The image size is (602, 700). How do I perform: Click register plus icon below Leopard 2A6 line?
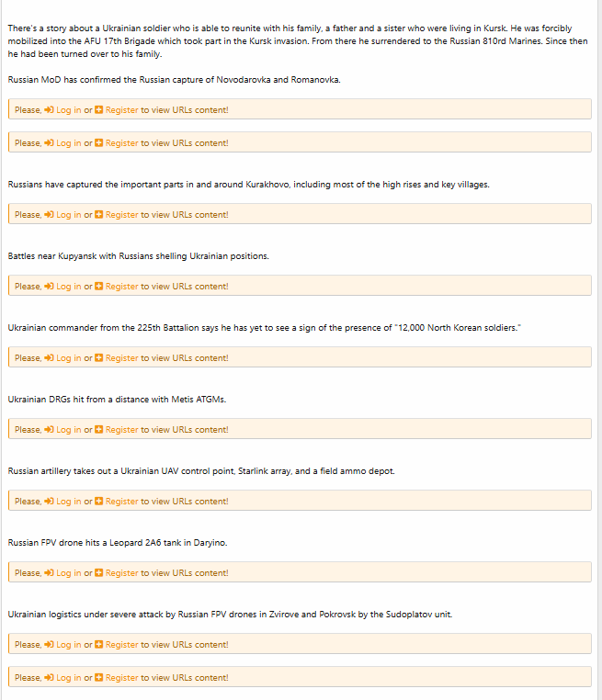99,573
